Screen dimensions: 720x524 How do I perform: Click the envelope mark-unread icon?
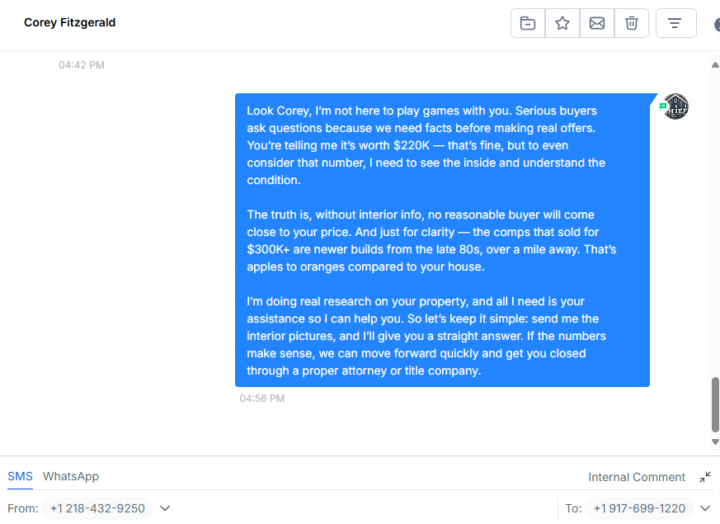pyautogui.click(x=597, y=23)
